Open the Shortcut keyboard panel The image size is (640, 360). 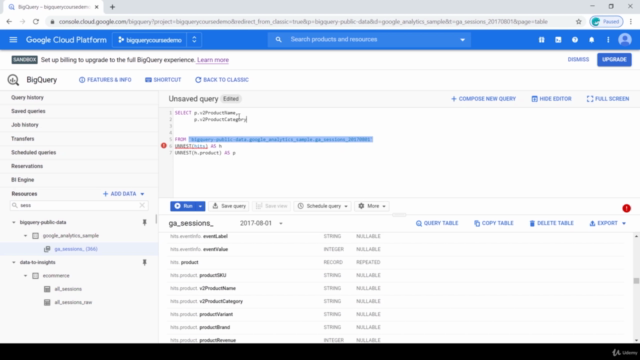coord(163,80)
